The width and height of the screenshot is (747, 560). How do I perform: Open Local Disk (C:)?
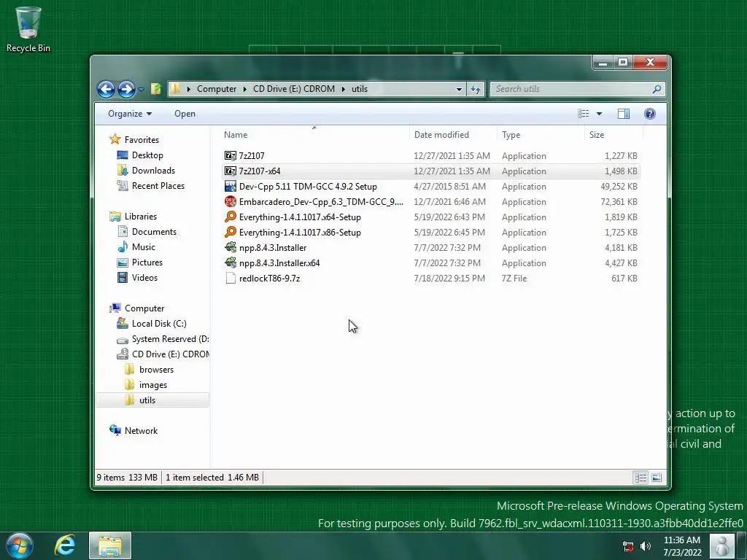click(x=159, y=324)
